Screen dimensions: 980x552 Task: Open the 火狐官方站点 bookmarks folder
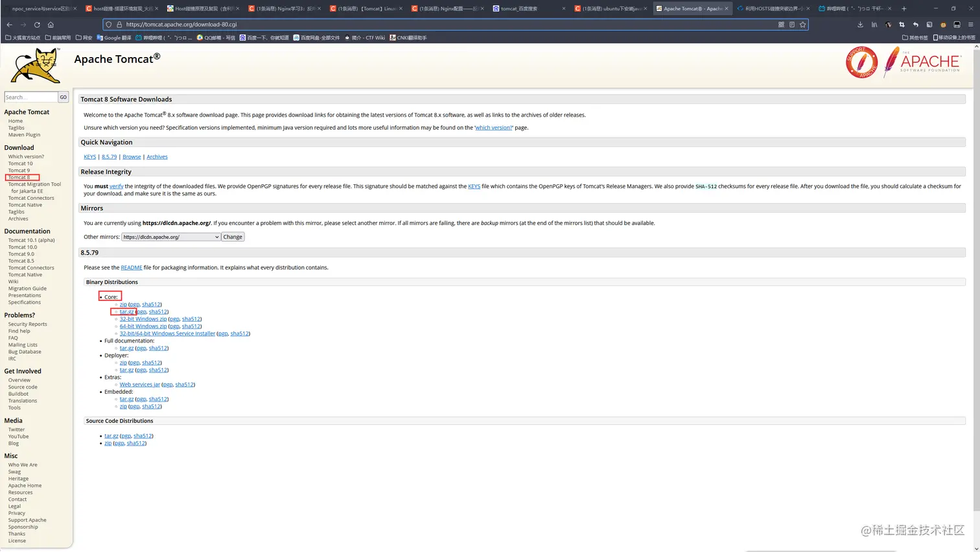(x=23, y=38)
